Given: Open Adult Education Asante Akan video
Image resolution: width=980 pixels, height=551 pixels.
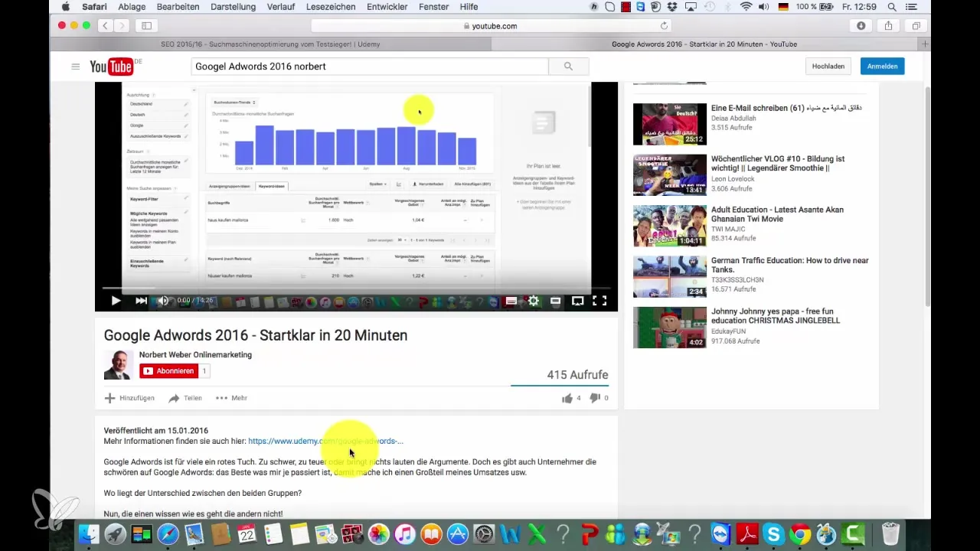Looking at the screenshot, I should click(x=777, y=214).
